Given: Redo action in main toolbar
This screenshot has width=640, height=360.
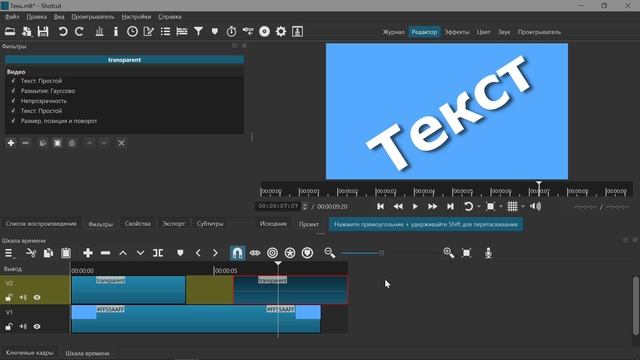Looking at the screenshot, I should [x=79, y=32].
